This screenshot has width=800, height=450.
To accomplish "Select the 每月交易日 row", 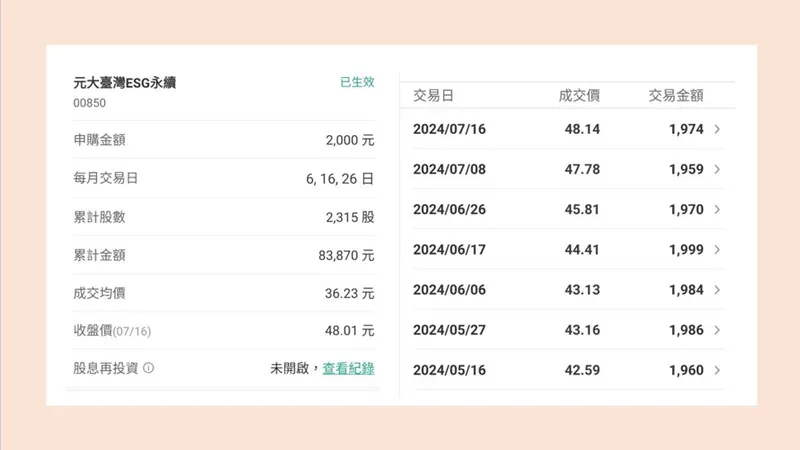I will (224, 179).
